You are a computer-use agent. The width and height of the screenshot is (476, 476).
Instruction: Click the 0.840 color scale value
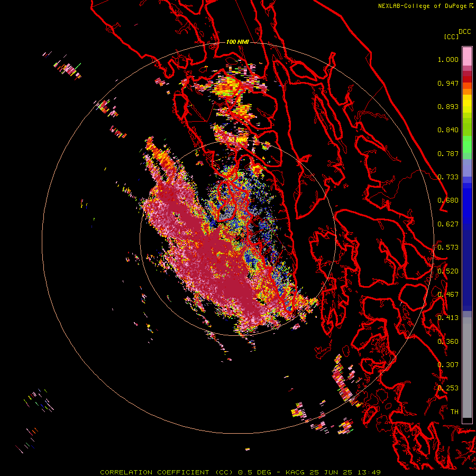448,130
